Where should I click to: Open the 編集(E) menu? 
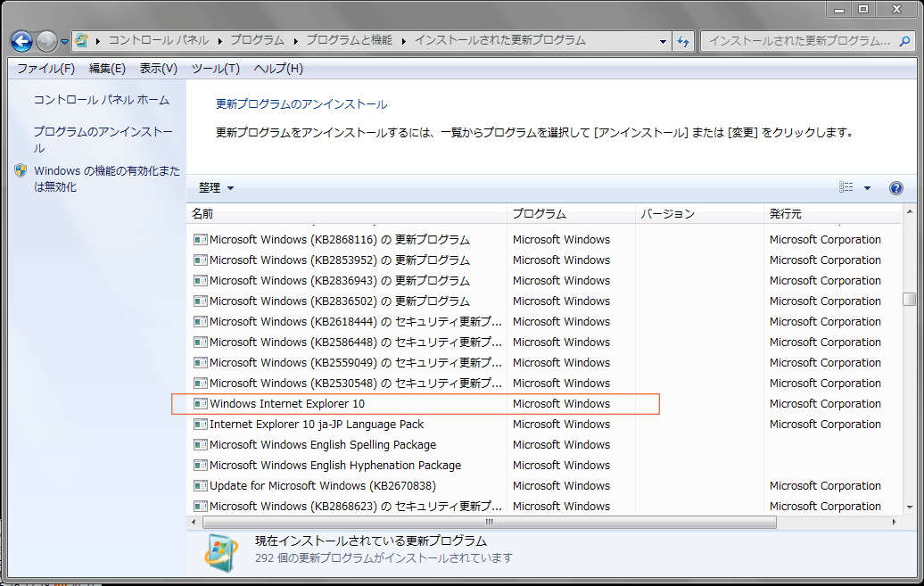click(x=107, y=69)
